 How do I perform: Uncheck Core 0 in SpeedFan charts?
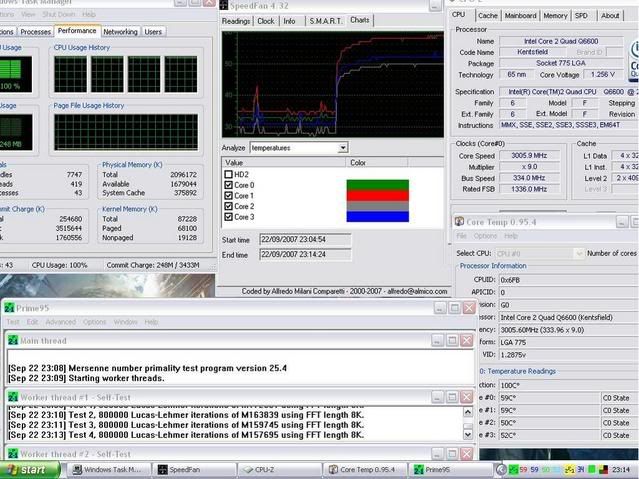(x=229, y=185)
